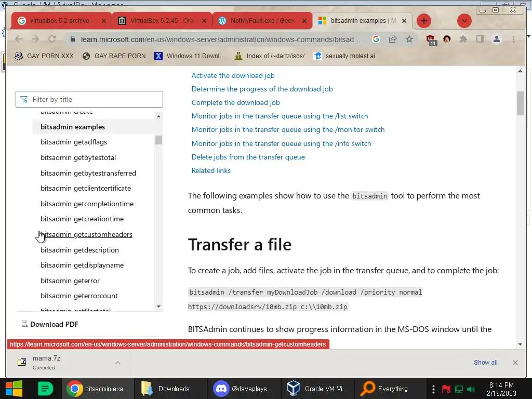Jump to Monitor jobs using /monitor switch

tap(288, 129)
